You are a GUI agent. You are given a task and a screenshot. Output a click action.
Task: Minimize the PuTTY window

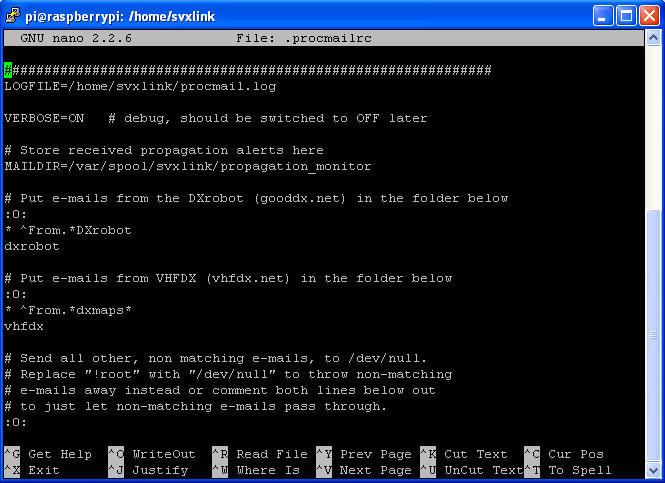pyautogui.click(x=603, y=15)
